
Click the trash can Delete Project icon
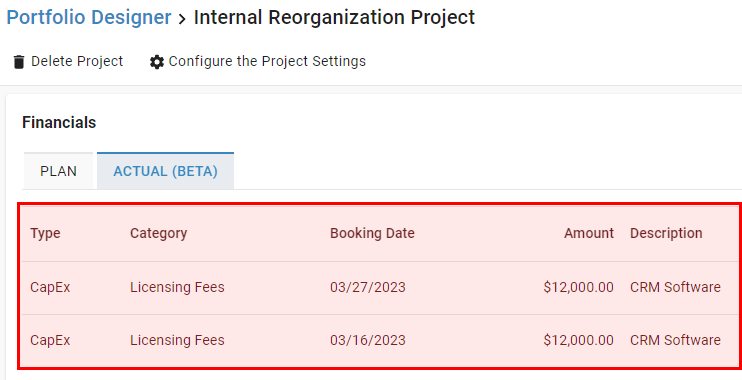point(18,62)
